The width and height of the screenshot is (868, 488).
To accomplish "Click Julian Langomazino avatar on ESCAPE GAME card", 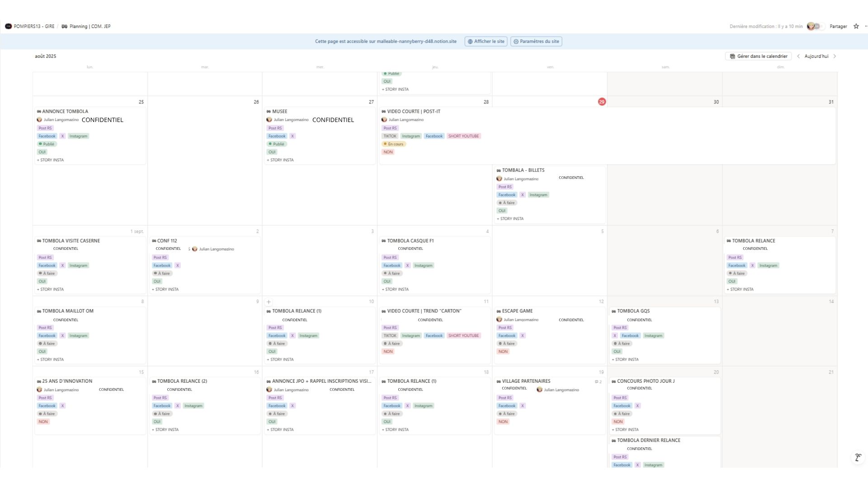I will pyautogui.click(x=499, y=319).
